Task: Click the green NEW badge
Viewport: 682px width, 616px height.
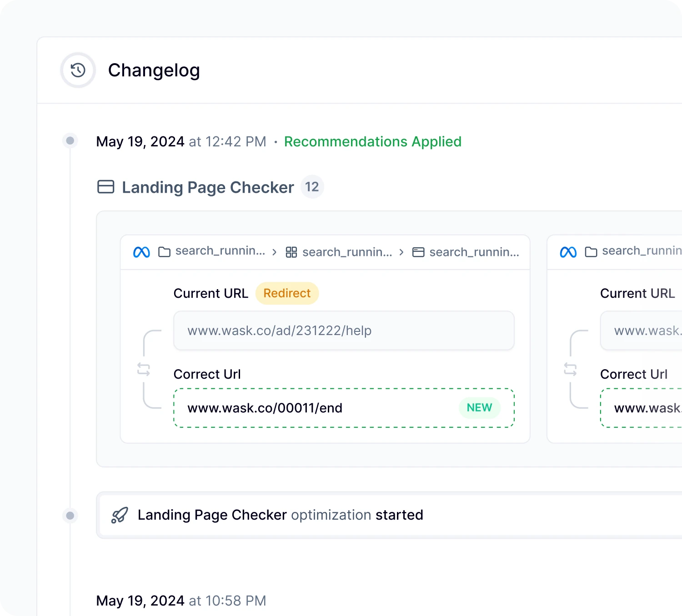Action: coord(479,408)
